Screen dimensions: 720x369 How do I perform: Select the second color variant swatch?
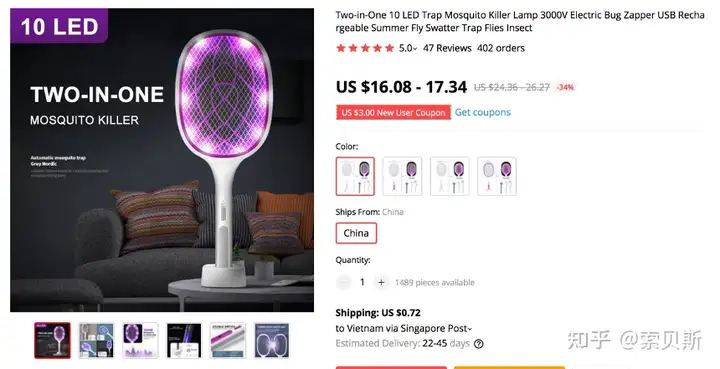(x=402, y=176)
